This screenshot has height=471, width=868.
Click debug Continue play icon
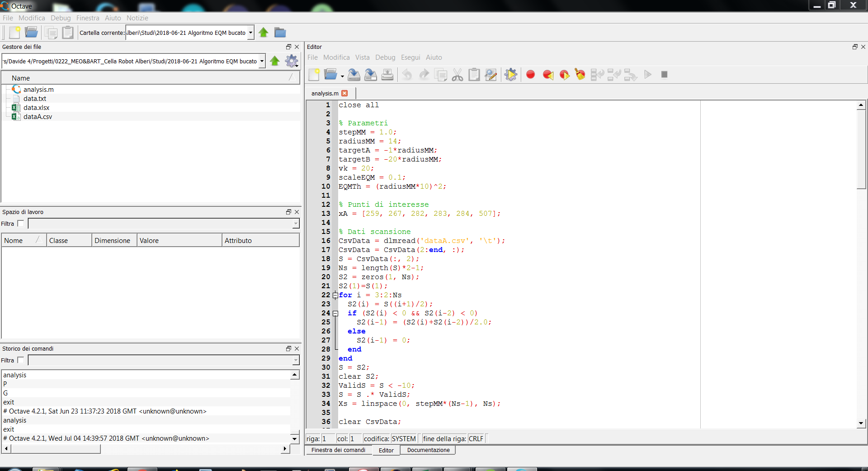coord(648,75)
